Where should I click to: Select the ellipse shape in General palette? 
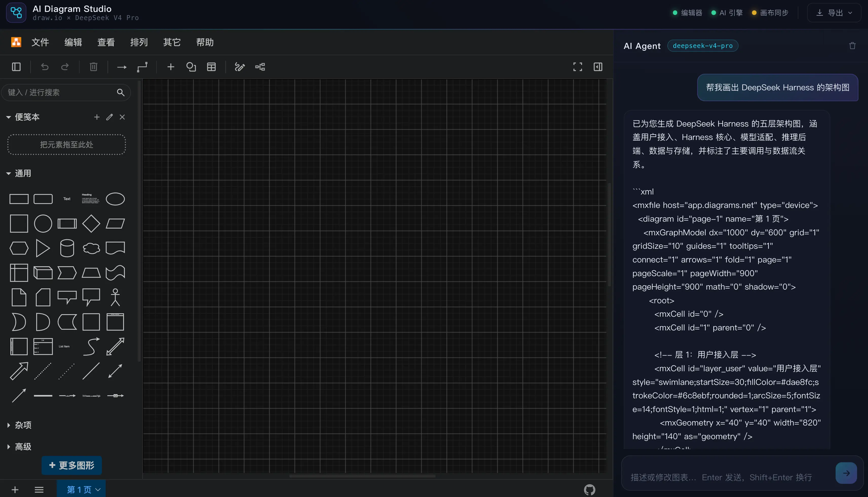(x=115, y=199)
